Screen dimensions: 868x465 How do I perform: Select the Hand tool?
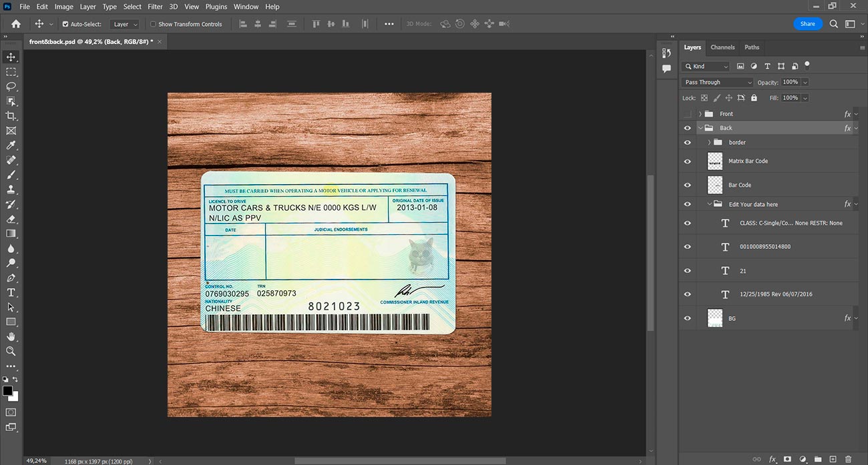point(11,336)
